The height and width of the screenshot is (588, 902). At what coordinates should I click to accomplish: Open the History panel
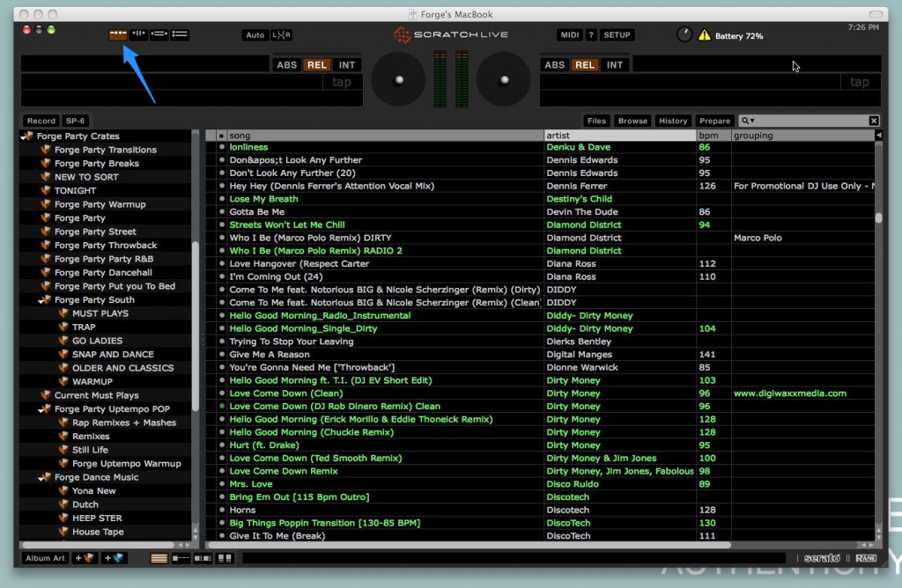673,121
